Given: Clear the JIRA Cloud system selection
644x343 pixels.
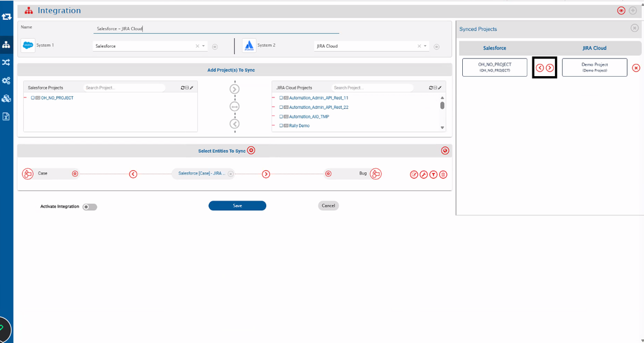Looking at the screenshot, I should 419,46.
